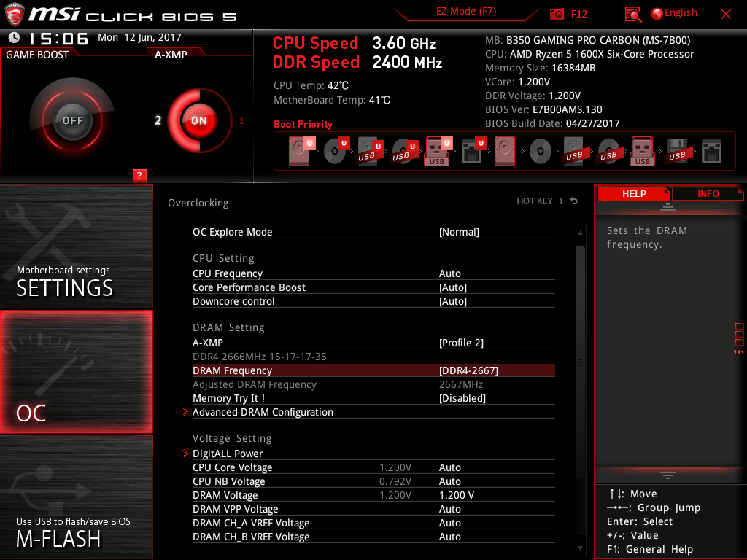Switch to EZ Mode (F7)

[x=466, y=12]
